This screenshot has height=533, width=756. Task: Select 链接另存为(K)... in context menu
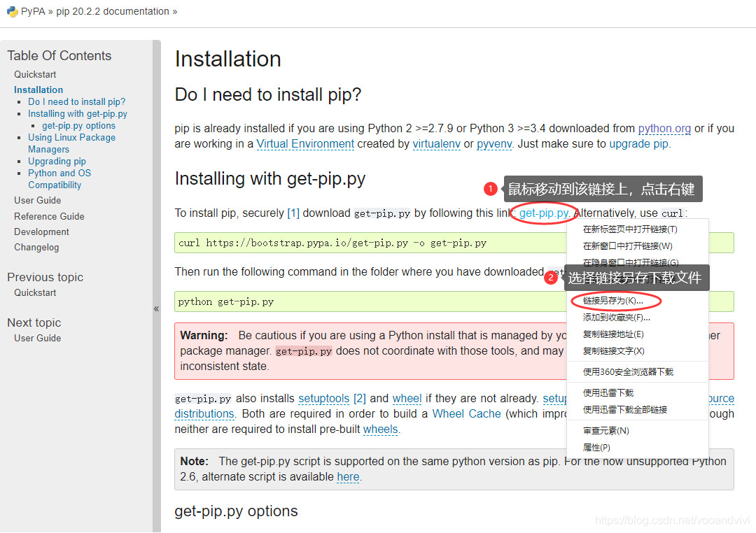[x=612, y=301]
